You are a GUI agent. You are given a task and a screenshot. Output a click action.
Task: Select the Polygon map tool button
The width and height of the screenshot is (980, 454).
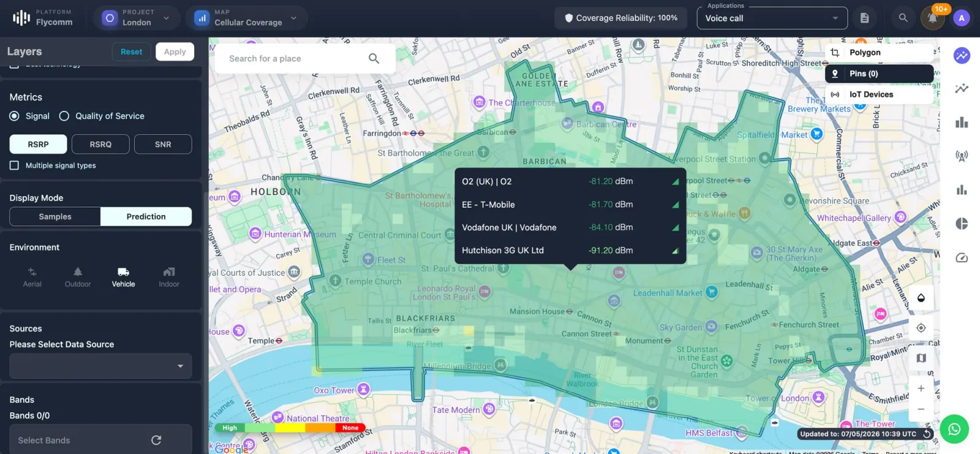pos(879,53)
